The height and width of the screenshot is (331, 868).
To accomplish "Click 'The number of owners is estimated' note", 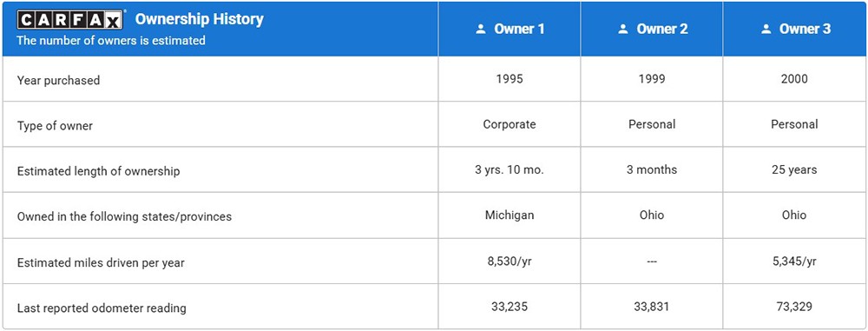I will pyautogui.click(x=111, y=41).
